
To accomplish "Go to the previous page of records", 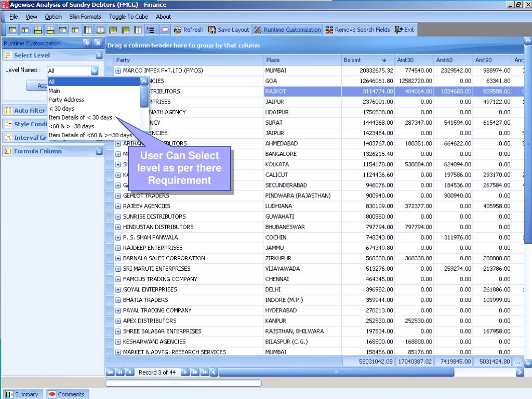I will pos(120,372).
